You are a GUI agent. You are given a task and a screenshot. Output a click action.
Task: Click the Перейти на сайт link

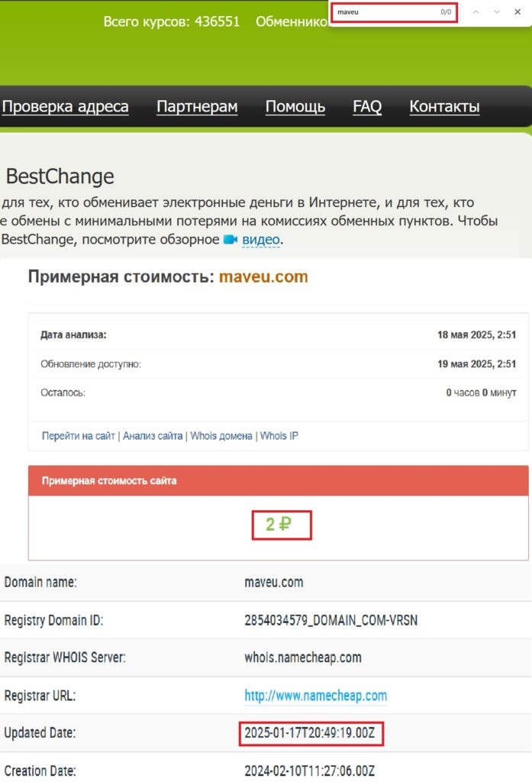tap(79, 436)
